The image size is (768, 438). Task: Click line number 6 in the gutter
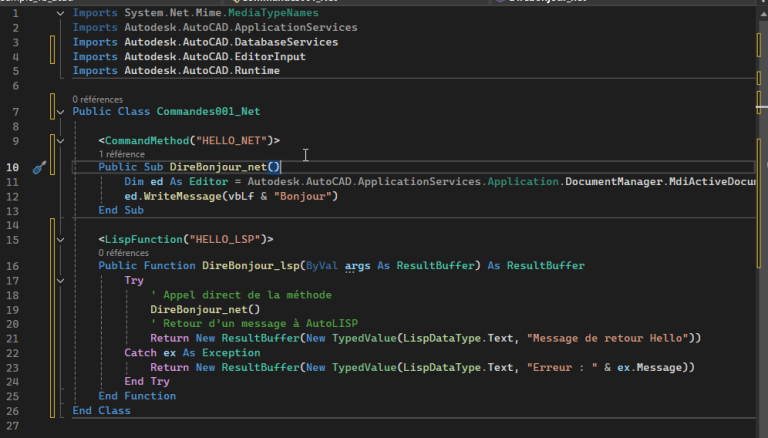[x=16, y=86]
